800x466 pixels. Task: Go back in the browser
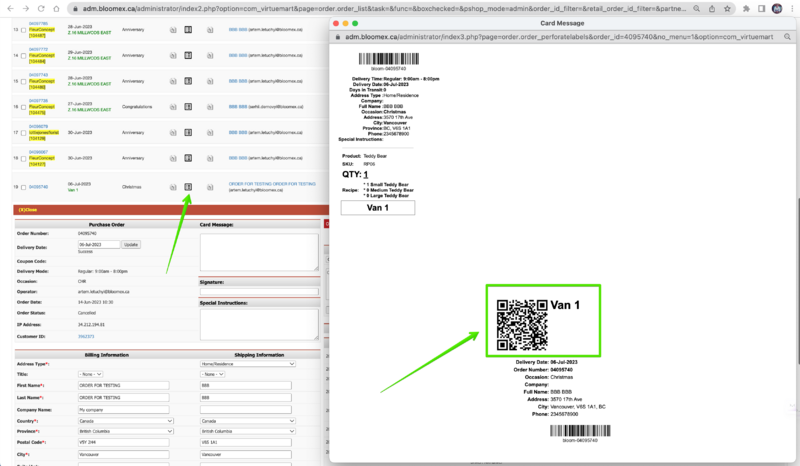pyautogui.click(x=10, y=9)
